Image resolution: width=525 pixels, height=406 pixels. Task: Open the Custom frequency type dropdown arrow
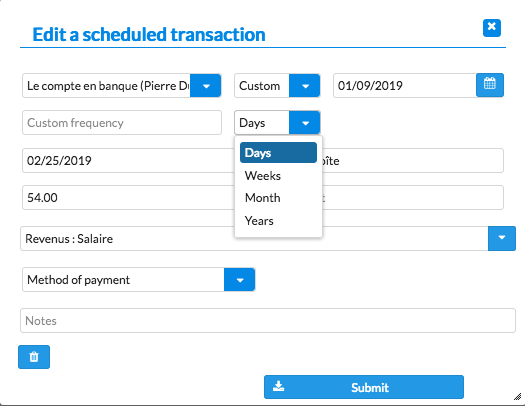[x=304, y=86]
